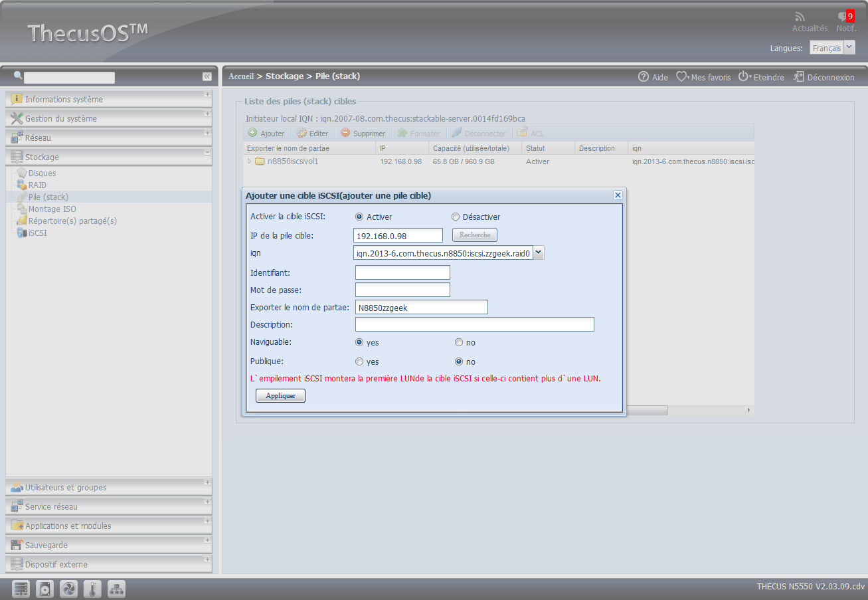
Task: Select the n8850iscsivol1 folder row
Action: point(499,161)
